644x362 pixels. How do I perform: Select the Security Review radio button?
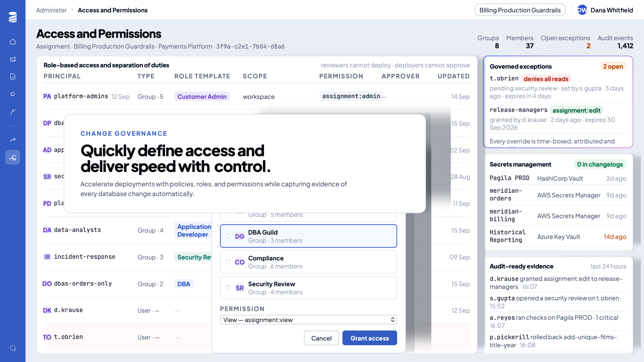pyautogui.click(x=228, y=288)
